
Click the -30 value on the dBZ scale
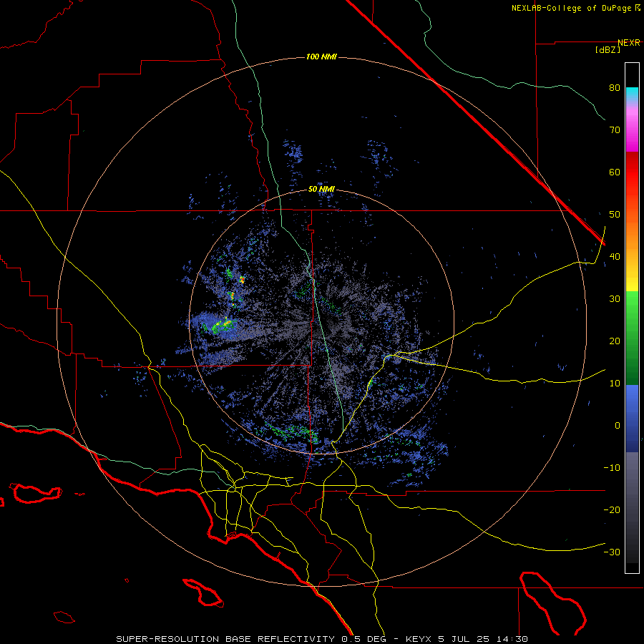612,553
